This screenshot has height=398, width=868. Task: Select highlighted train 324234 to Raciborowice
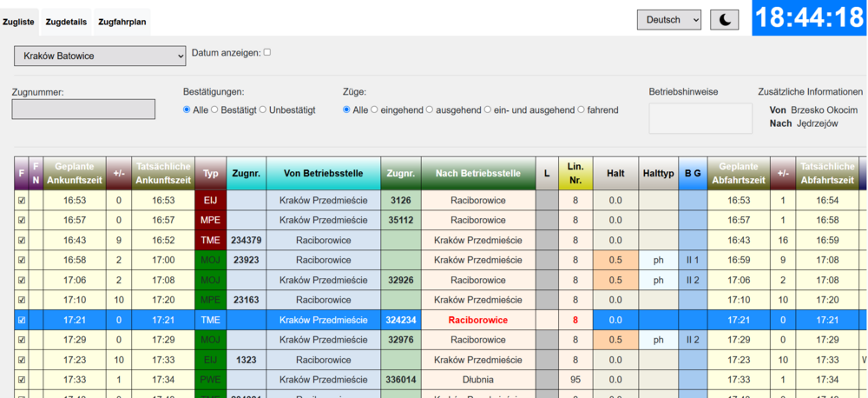[400, 320]
